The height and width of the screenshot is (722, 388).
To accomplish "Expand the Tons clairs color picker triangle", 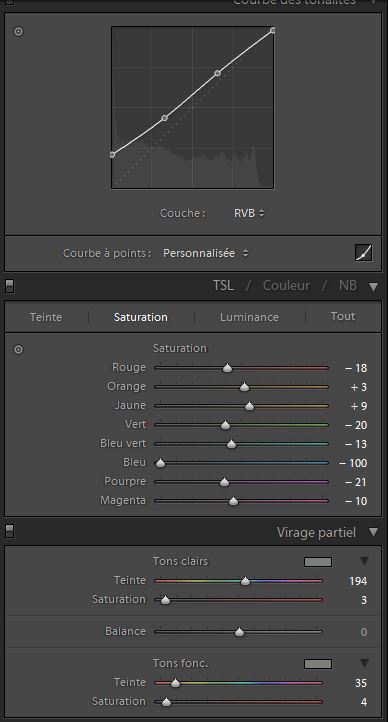I will click(x=364, y=561).
